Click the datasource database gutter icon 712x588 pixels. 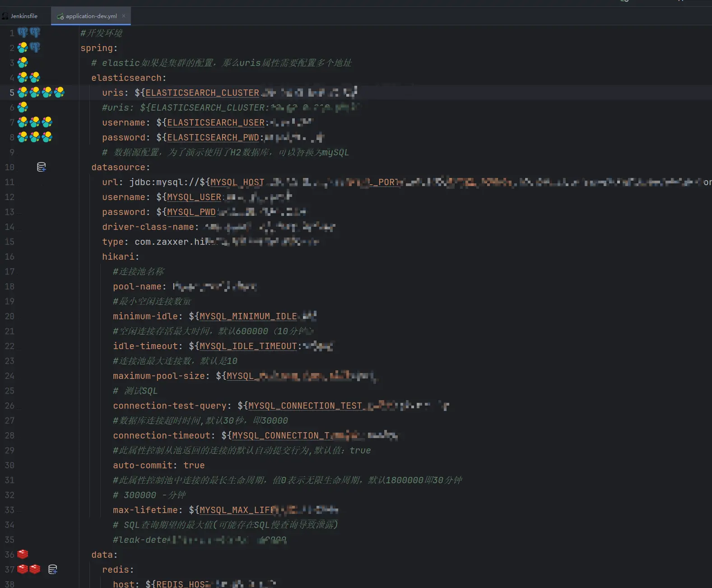[x=41, y=167]
